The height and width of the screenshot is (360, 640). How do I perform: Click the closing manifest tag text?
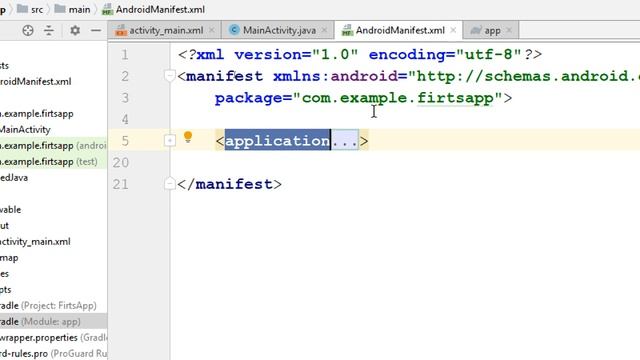229,184
